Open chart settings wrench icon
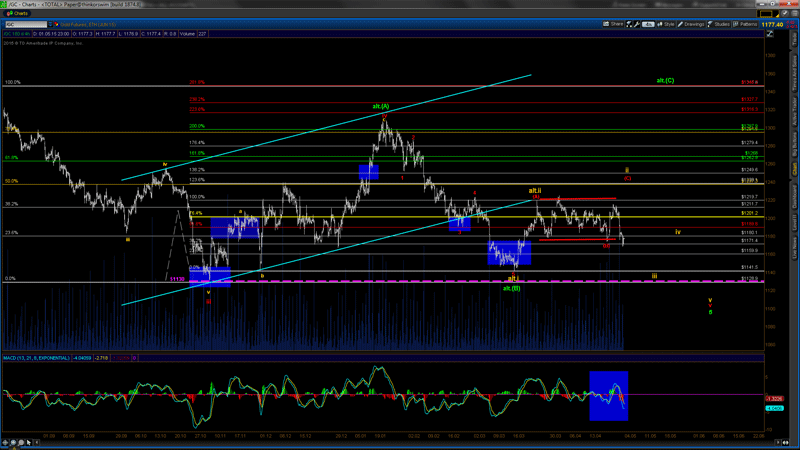Image resolution: width=800 pixels, height=450 pixels. 637,22
